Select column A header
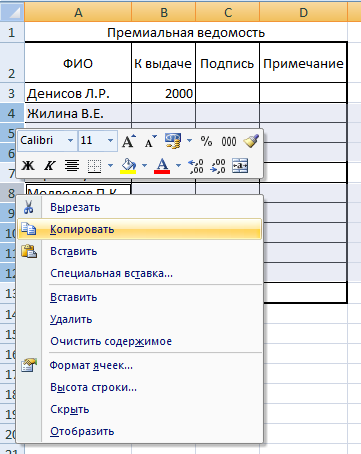361x454 pixels. tap(78, 12)
